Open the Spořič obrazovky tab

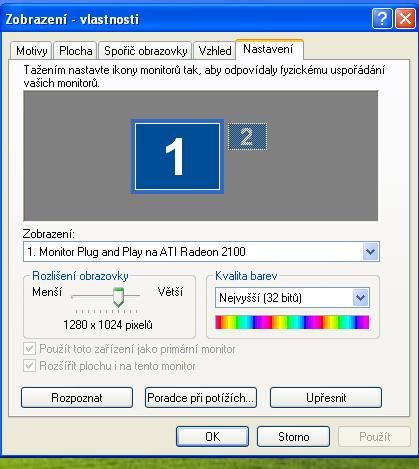click(x=145, y=51)
